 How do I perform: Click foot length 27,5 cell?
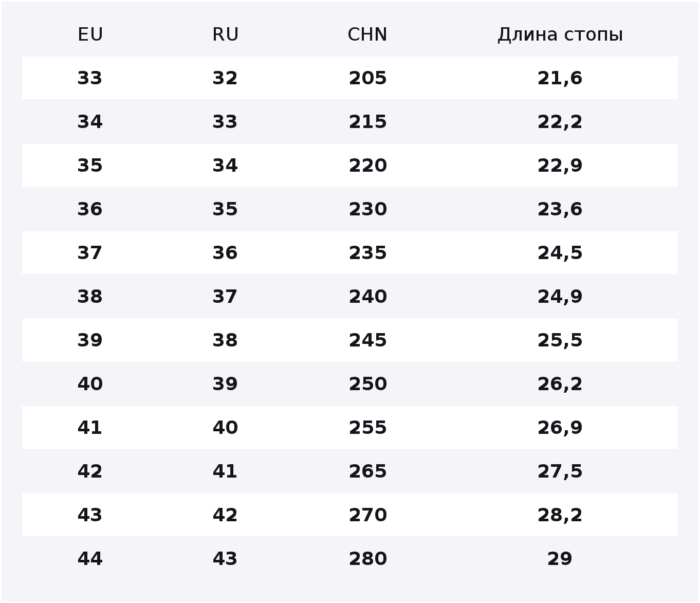tap(560, 471)
